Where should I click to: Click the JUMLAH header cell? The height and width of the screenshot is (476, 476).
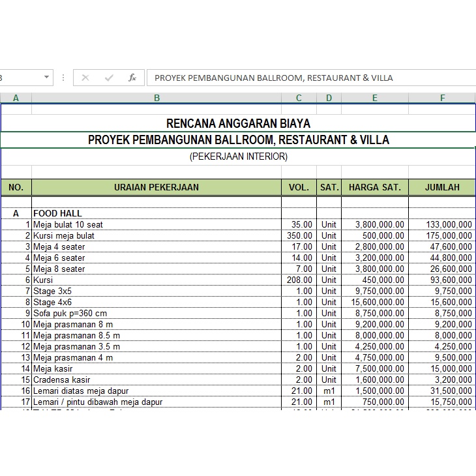[x=442, y=187]
